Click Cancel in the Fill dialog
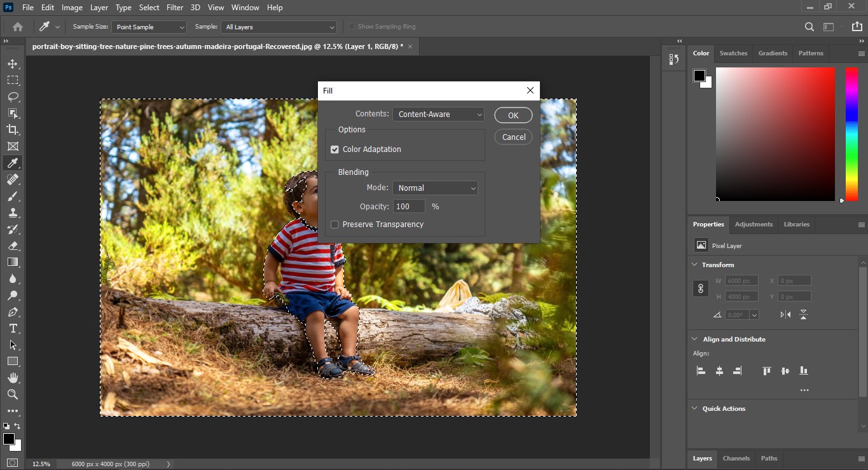868x470 pixels. point(513,137)
